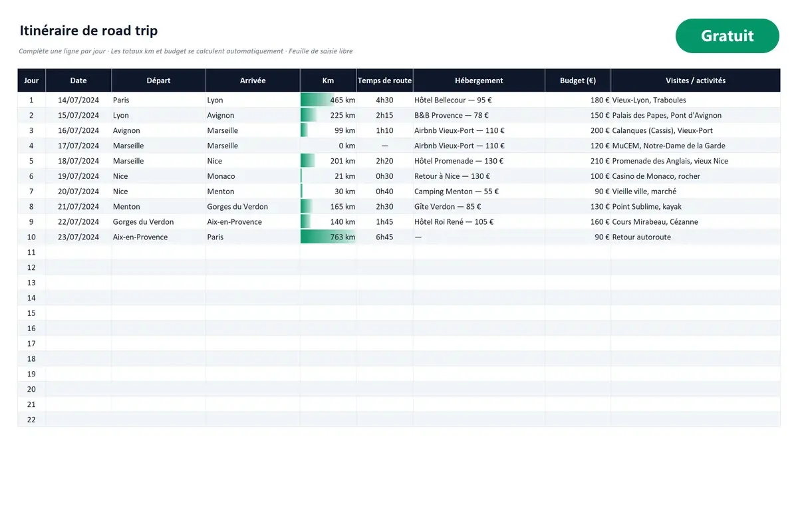Select the Km column header

[329, 80]
